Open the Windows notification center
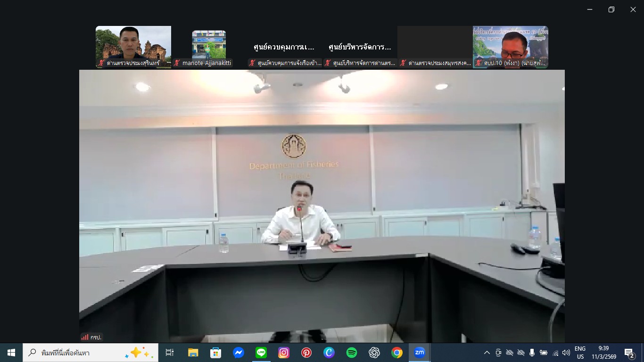 629,353
